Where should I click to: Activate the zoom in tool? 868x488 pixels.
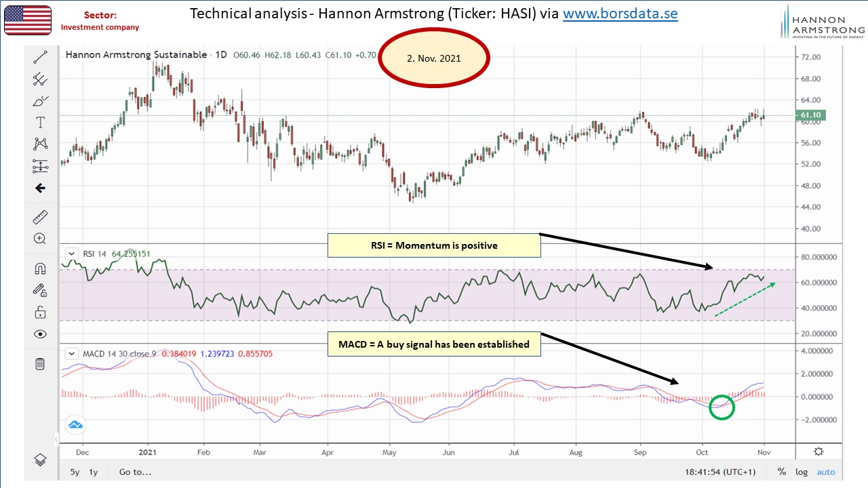tap(40, 239)
